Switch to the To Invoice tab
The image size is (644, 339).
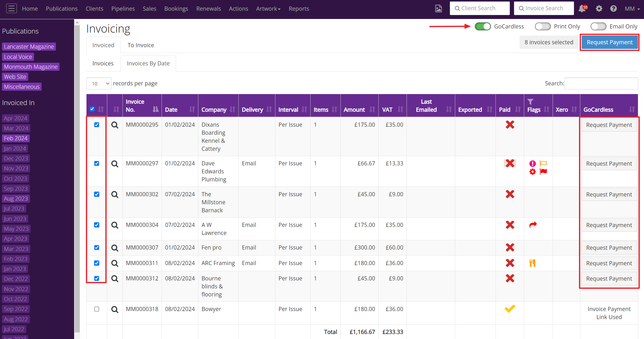coord(141,45)
